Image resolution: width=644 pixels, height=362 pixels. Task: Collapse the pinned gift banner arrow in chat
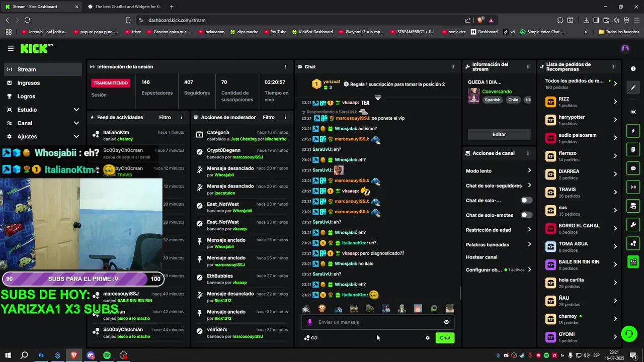pyautogui.click(x=378, y=97)
